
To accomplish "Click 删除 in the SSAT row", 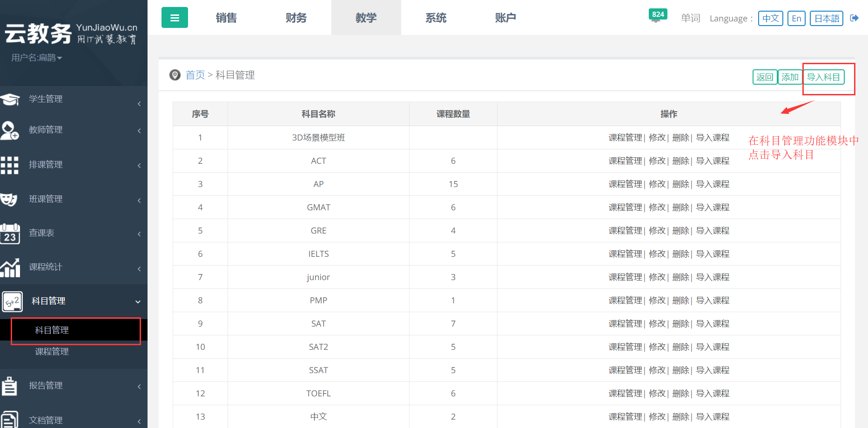I will coord(680,370).
